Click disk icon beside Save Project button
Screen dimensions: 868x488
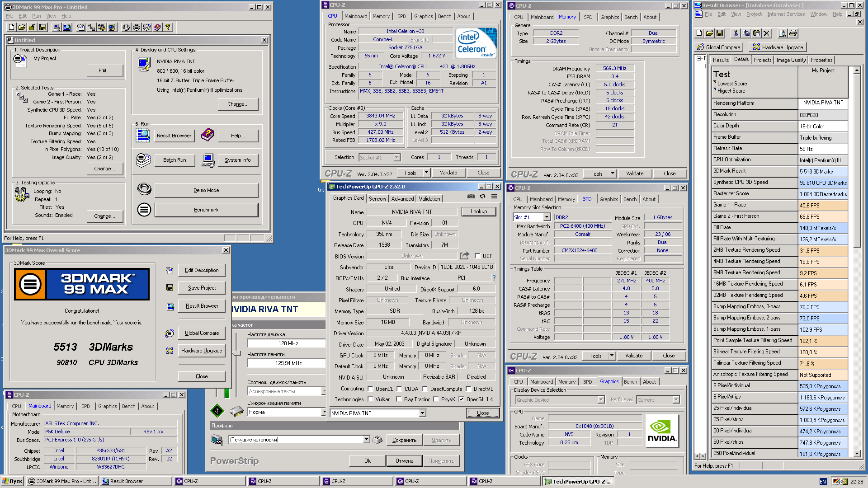click(170, 288)
